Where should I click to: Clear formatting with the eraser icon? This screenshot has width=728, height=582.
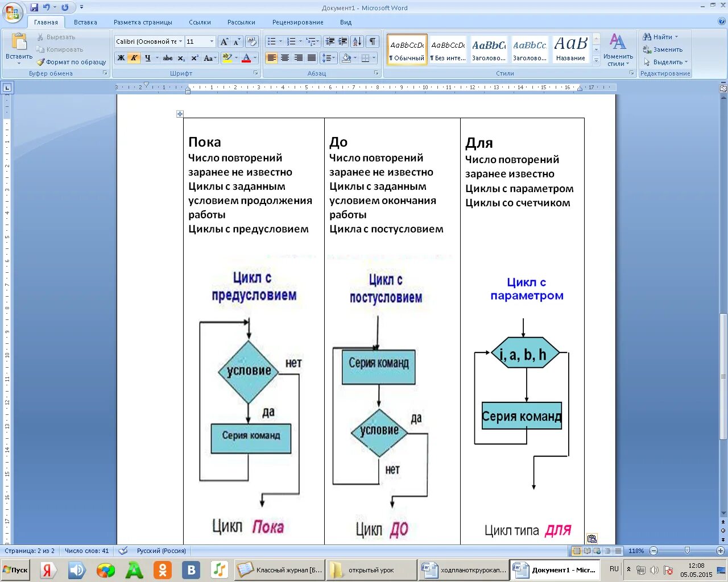253,41
